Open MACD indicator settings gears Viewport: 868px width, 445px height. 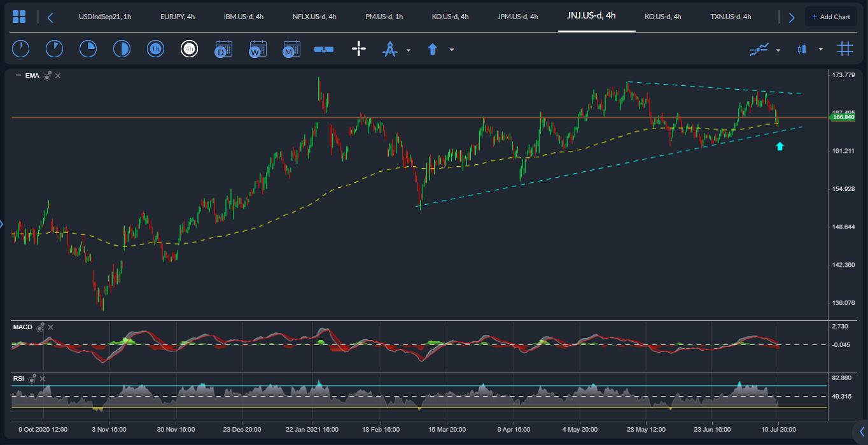[40, 327]
